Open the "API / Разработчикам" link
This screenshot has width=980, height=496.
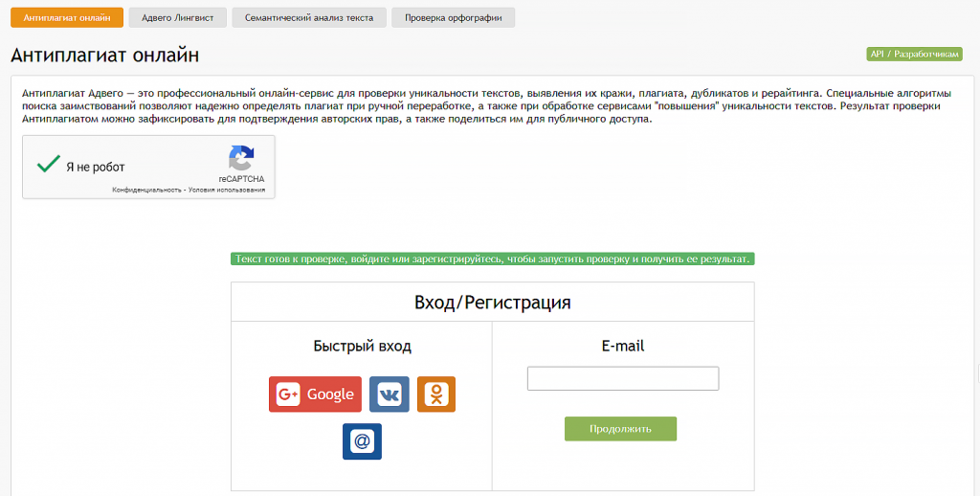point(914,55)
